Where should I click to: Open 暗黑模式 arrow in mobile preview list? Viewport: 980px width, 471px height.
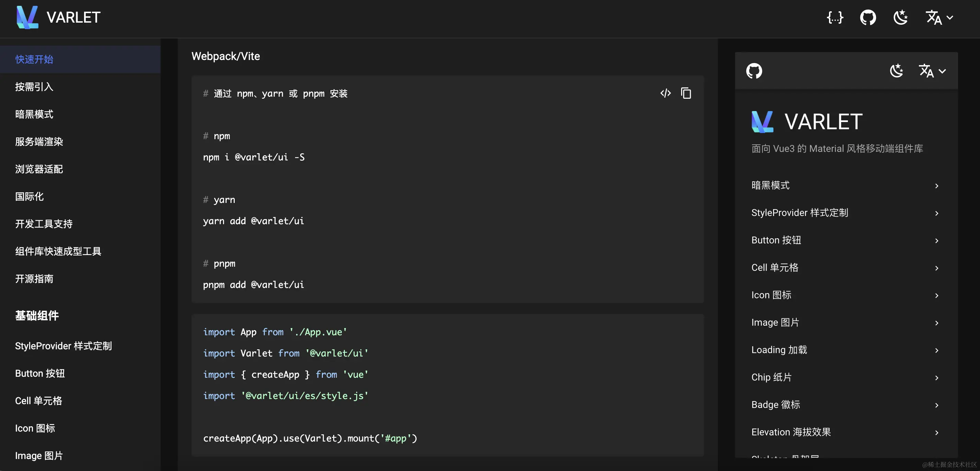[x=937, y=186]
